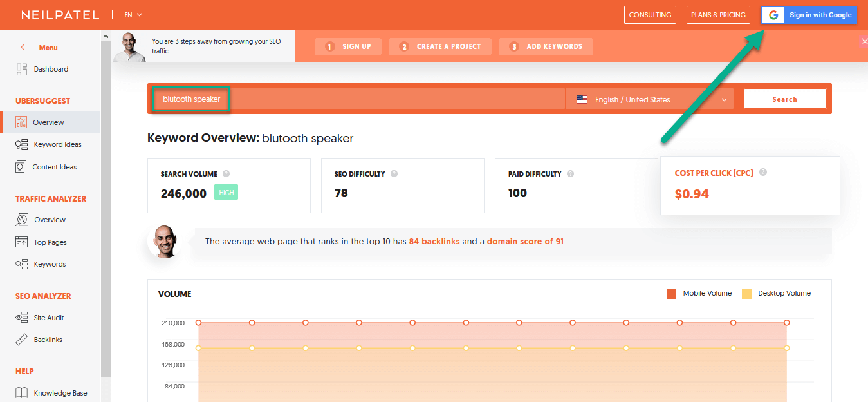
Task: Click the $0.94 CPC value
Action: pyautogui.click(x=692, y=194)
